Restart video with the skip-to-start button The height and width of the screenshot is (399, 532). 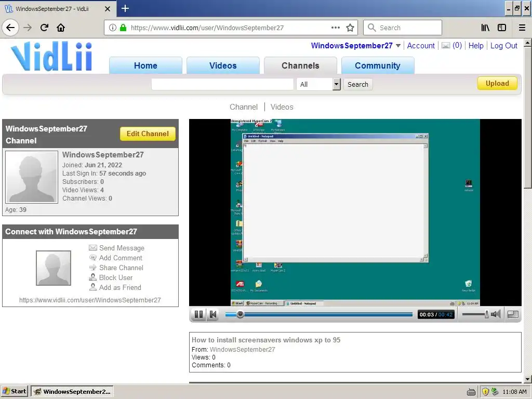[x=212, y=314]
